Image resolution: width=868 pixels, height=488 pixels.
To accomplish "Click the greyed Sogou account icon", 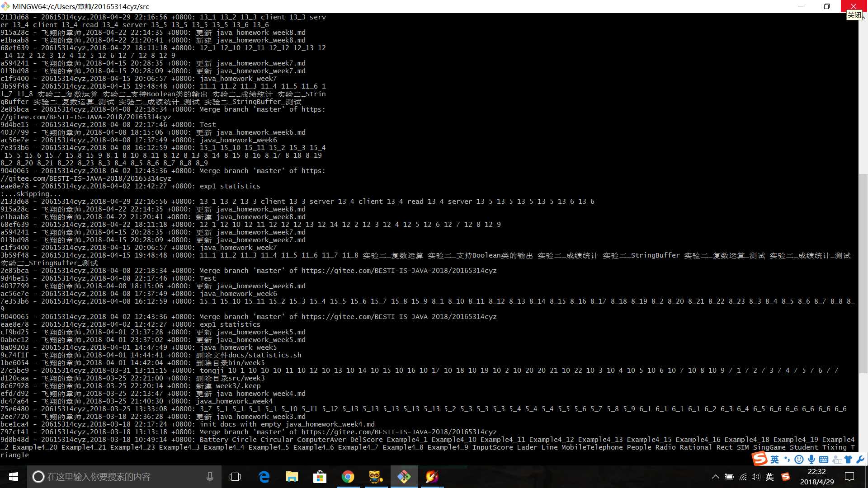I will click(x=836, y=460).
